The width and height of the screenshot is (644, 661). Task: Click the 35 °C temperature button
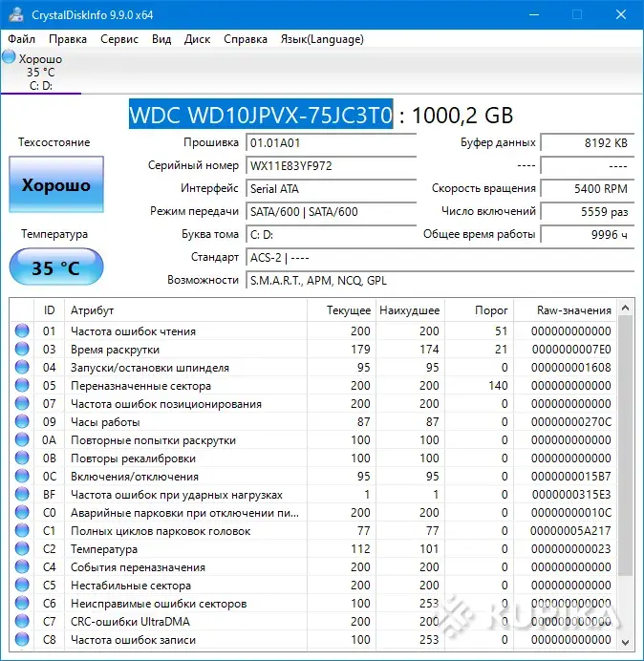[x=56, y=267]
